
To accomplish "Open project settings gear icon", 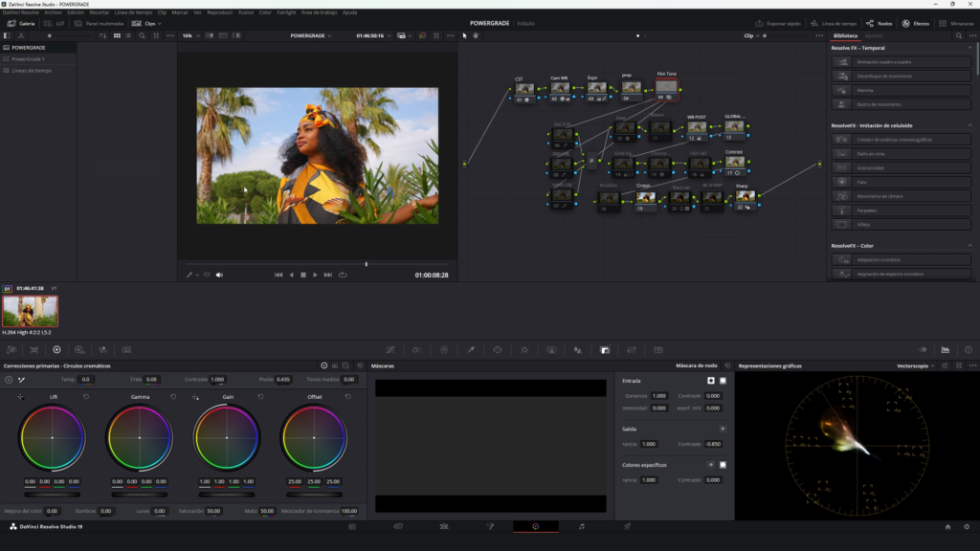I will point(968,526).
